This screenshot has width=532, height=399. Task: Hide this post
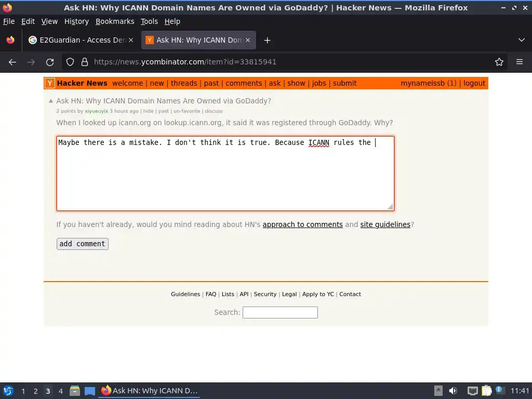pyautogui.click(x=148, y=111)
